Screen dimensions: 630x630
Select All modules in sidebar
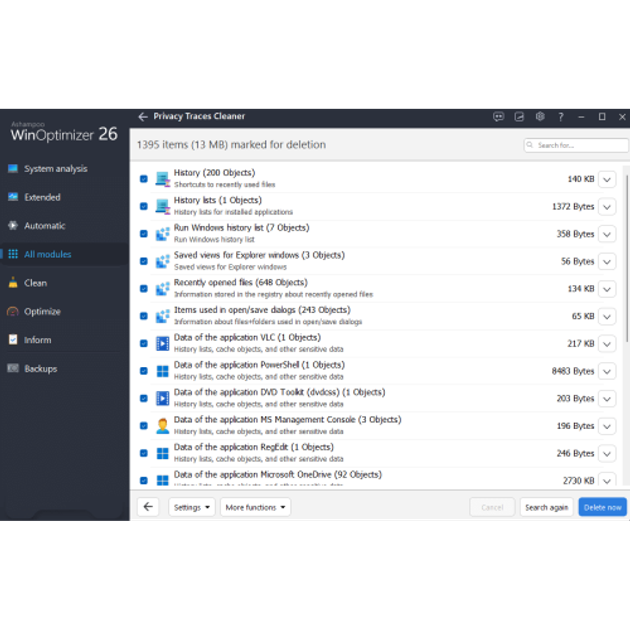[x=64, y=254]
